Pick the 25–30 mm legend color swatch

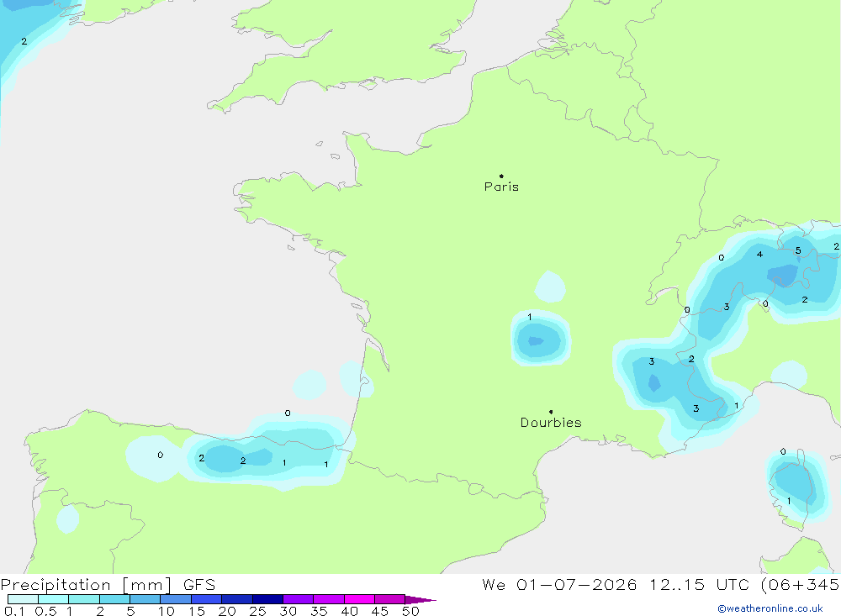point(267,599)
